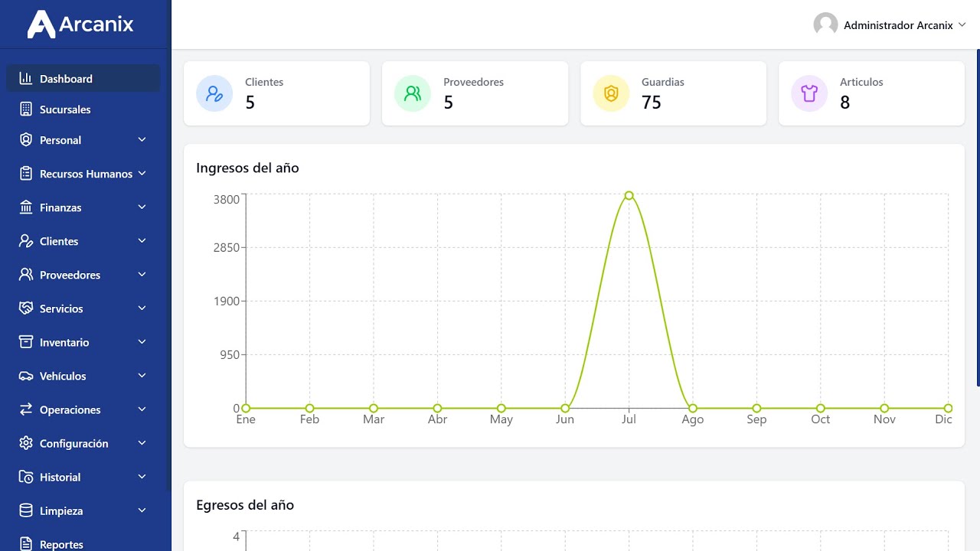The width and height of the screenshot is (980, 551).
Task: Click the Personal shield icon in sidebar
Action: pos(26,140)
